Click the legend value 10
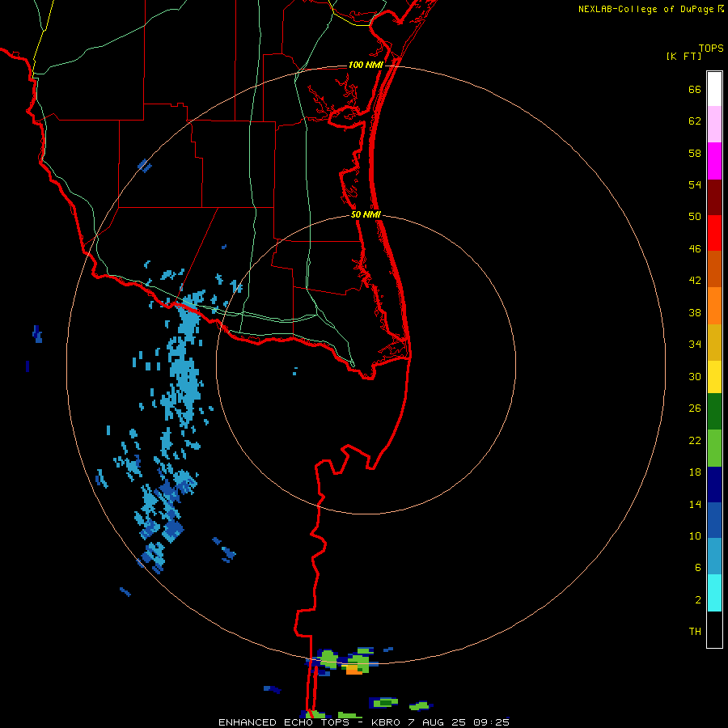728x728 pixels. click(x=695, y=535)
